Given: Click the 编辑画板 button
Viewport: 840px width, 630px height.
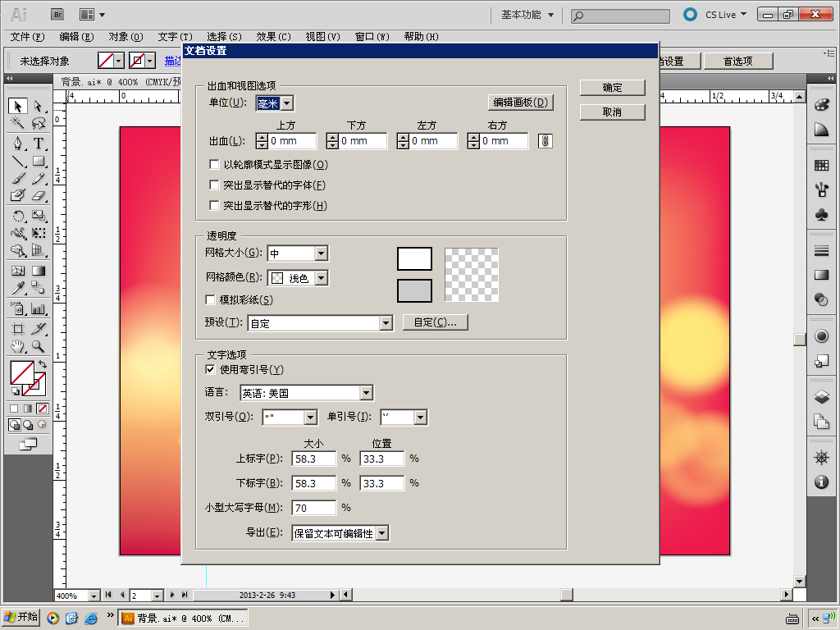Looking at the screenshot, I should pos(521,103).
